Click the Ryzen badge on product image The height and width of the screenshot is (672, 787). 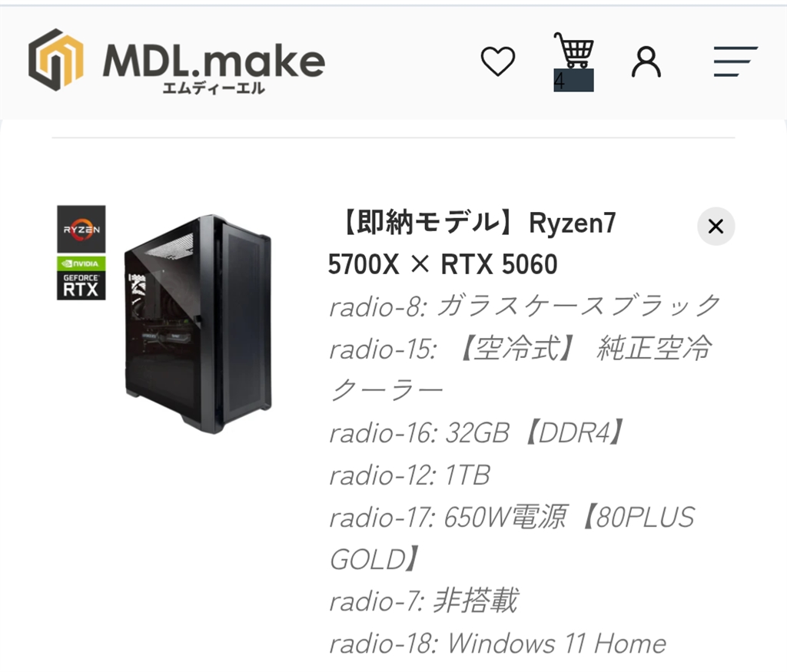(x=81, y=229)
